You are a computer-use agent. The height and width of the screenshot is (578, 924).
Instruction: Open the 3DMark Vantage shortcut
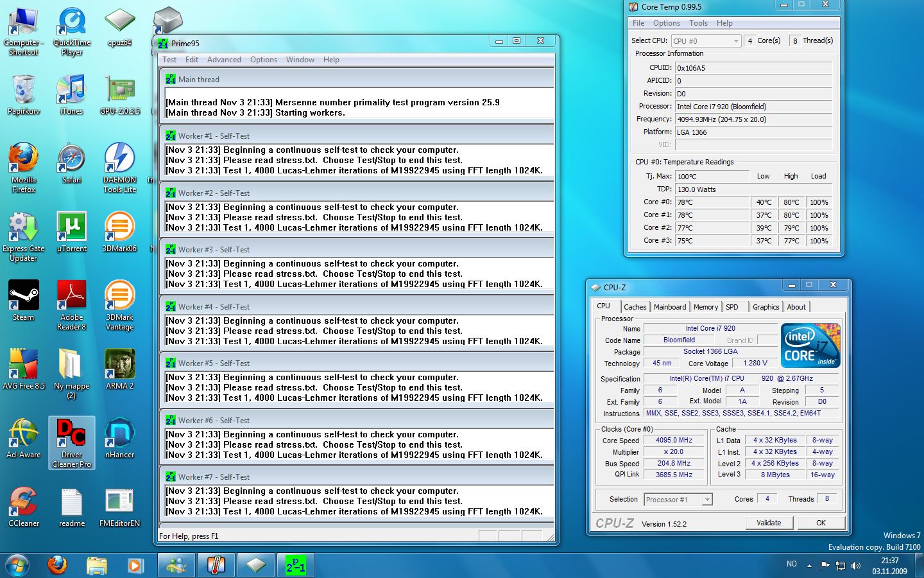pos(119,306)
